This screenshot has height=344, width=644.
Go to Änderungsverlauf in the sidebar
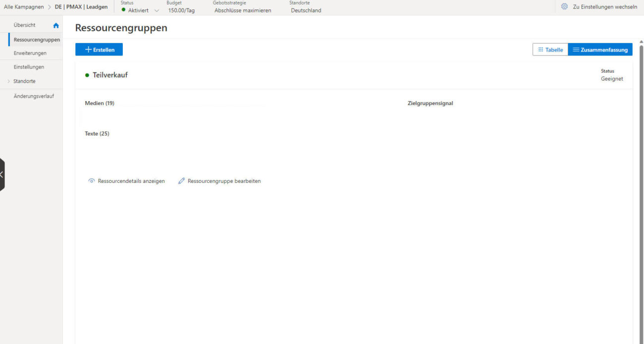click(x=34, y=96)
